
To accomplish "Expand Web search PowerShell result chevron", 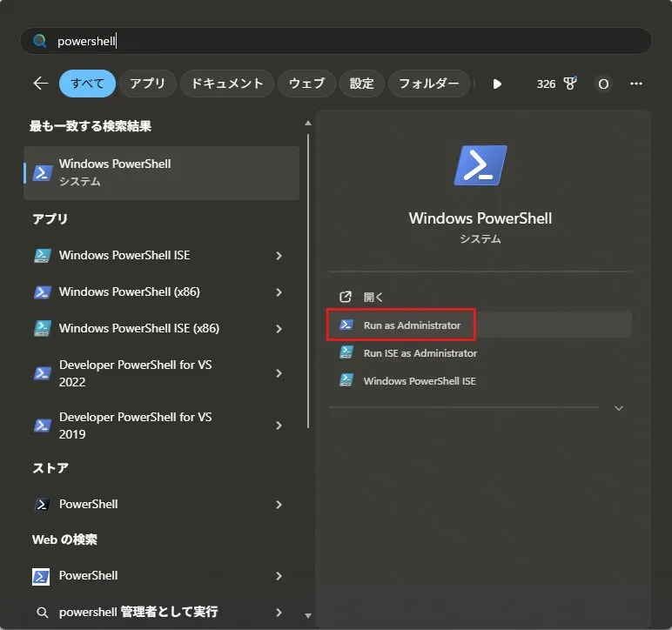I will tap(279, 576).
